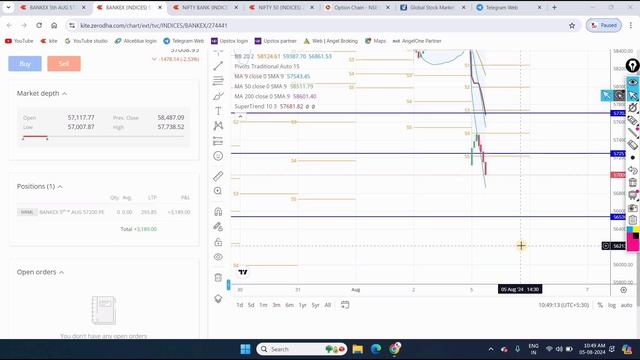Lock all drawing tools
This screenshot has height=360, width=640.
tap(218, 242)
